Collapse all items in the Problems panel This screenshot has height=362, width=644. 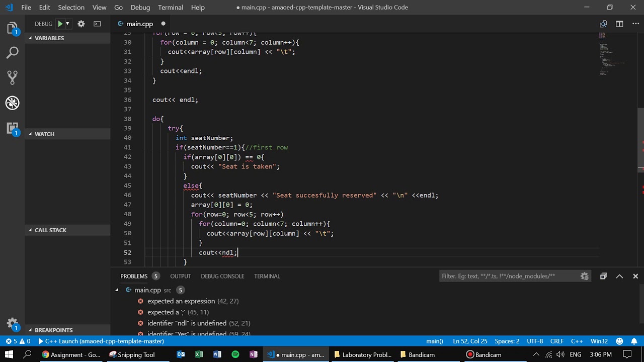603,276
